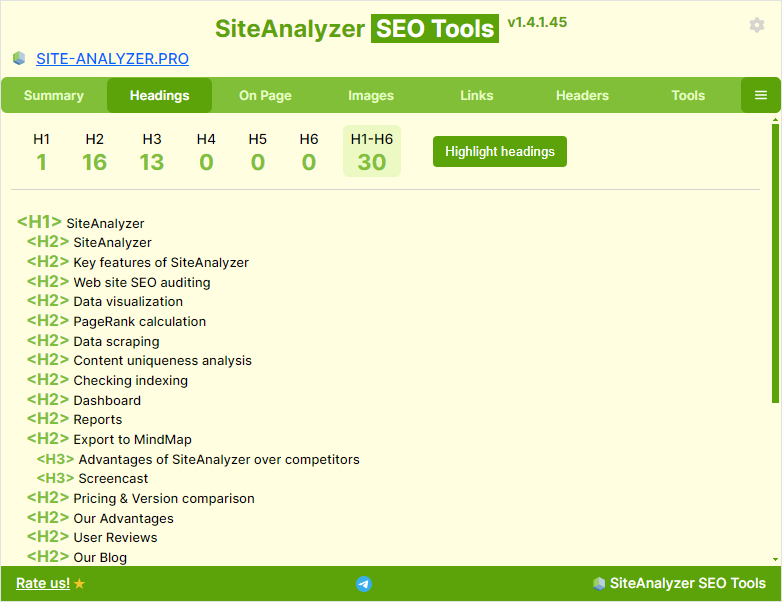Click 'Checking indexing' heading row
Viewport: 782px width, 602px height.
107,381
